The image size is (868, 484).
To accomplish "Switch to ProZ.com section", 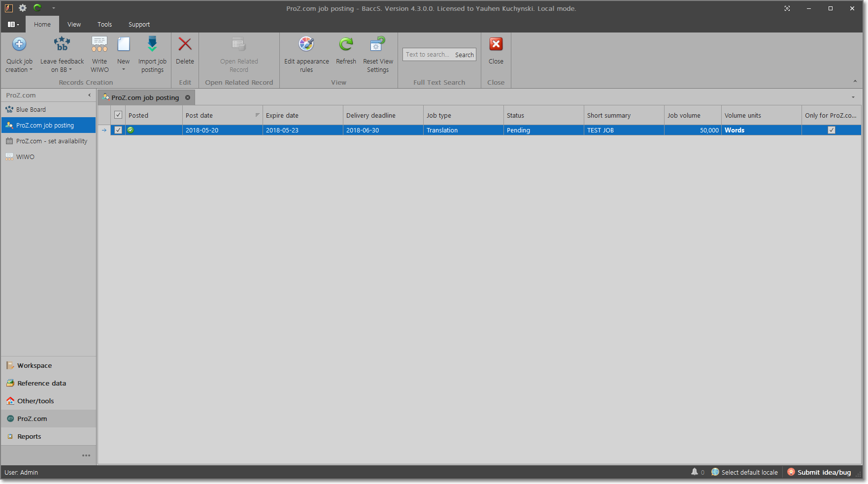I will 48,419.
